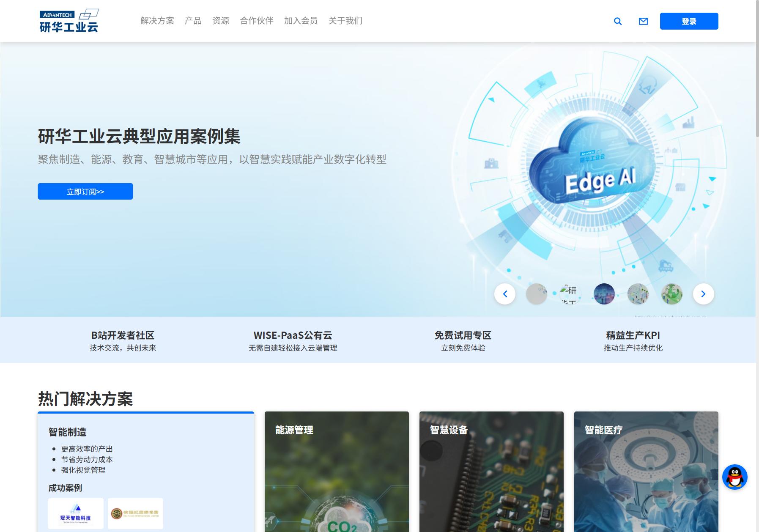This screenshot has height=532, width=759.
Task: Open the 精益生产KPI link
Action: pos(633,335)
